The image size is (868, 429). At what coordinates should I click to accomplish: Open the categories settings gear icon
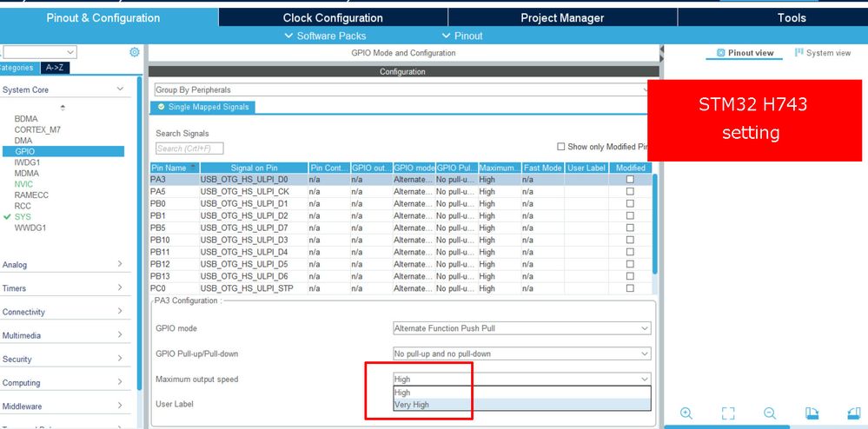click(134, 52)
